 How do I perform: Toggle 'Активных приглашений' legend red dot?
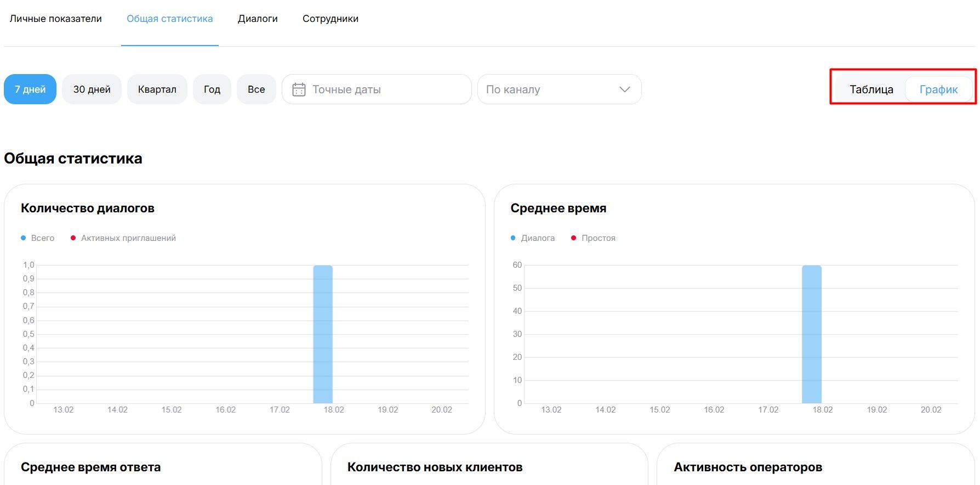[73, 238]
